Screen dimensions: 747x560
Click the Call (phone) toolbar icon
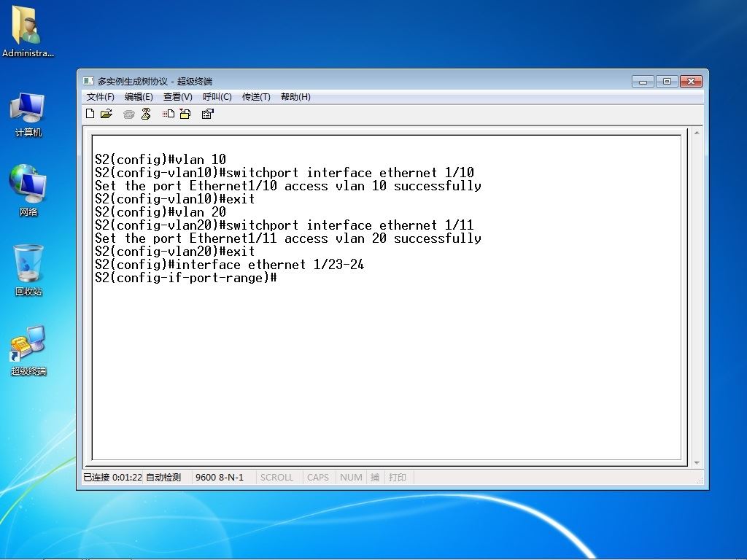(128, 114)
